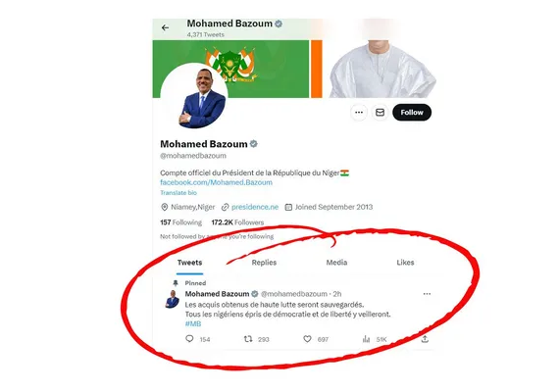
Task: Open the three-dot more options button
Action: (359, 113)
